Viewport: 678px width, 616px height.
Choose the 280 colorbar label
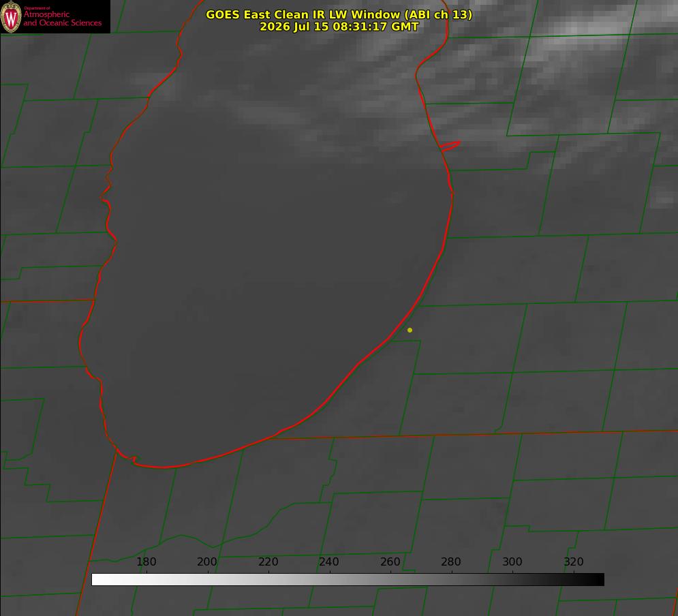click(x=451, y=561)
